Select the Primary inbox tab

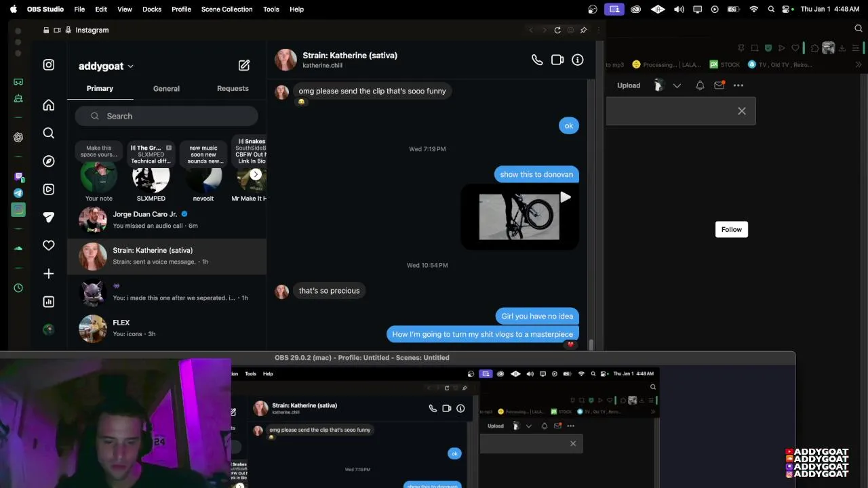[x=100, y=89]
